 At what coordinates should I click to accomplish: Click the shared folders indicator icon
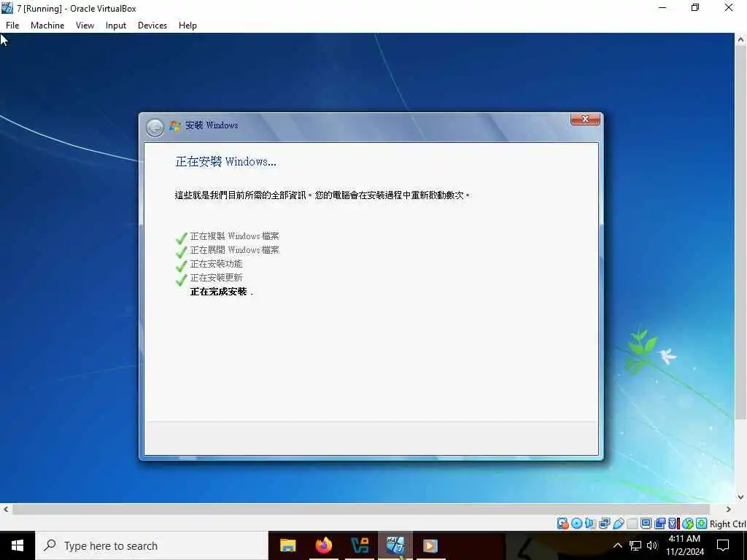[x=632, y=524]
